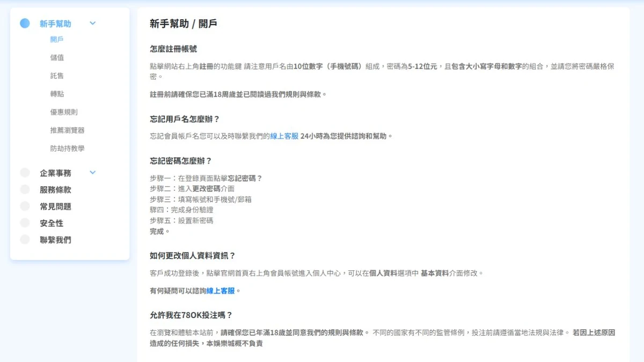Open the 安全性 page
The height and width of the screenshot is (362, 644).
pos(52,223)
